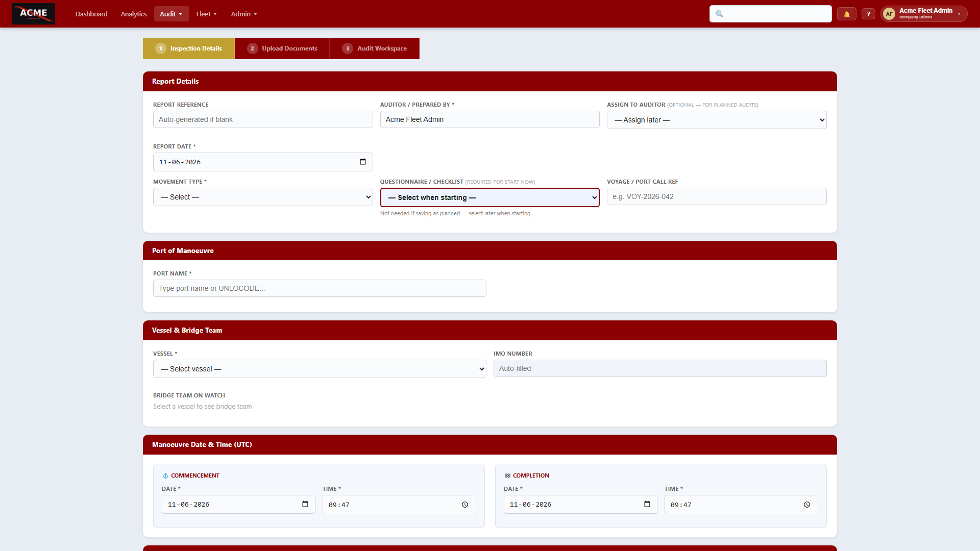Switch to Inspection Details step
This screenshot has width=980, height=551.
[189, 48]
